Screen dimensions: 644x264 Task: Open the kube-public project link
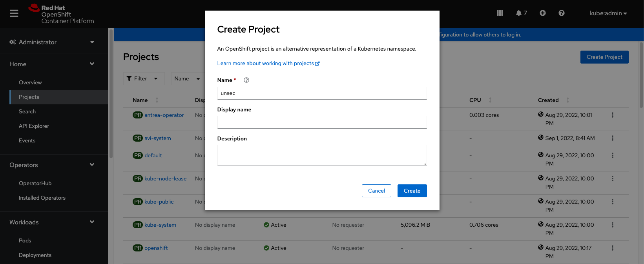click(159, 202)
